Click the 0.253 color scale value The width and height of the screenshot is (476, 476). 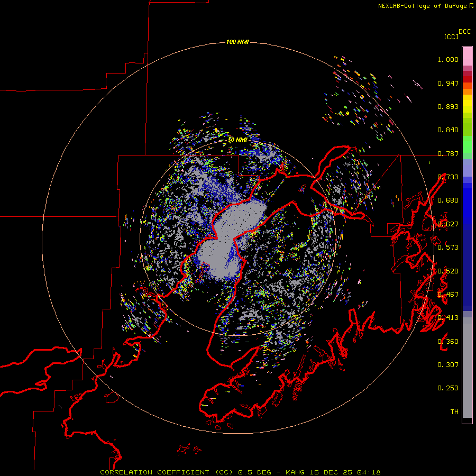(448, 388)
